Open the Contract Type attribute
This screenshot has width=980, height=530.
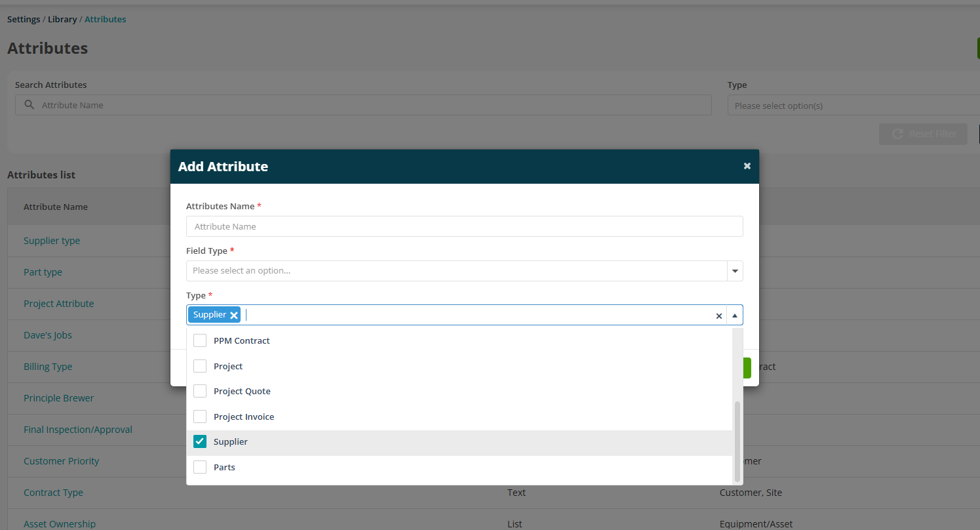53,493
